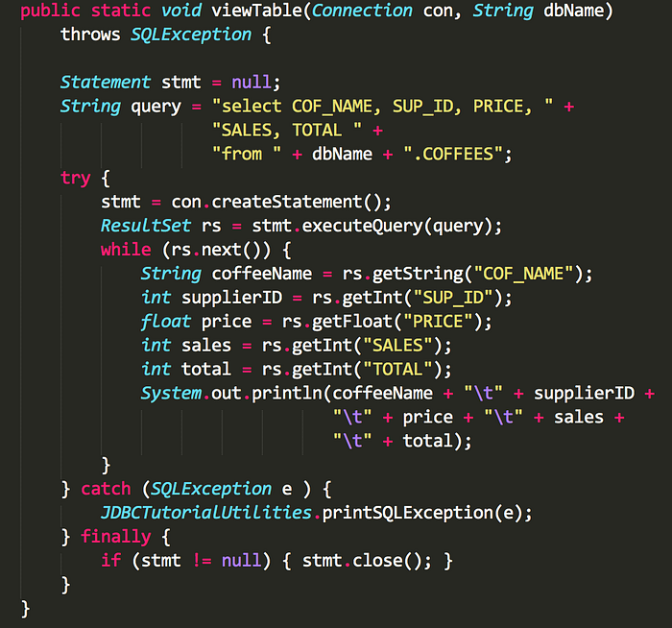Click the 'if' keyword
The width and height of the screenshot is (672, 628).
click(110, 561)
